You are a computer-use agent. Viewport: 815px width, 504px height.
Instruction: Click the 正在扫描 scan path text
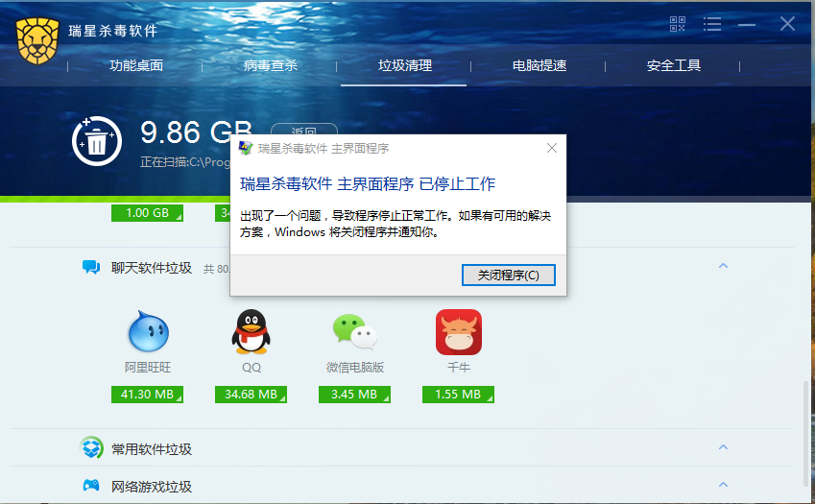[185, 162]
